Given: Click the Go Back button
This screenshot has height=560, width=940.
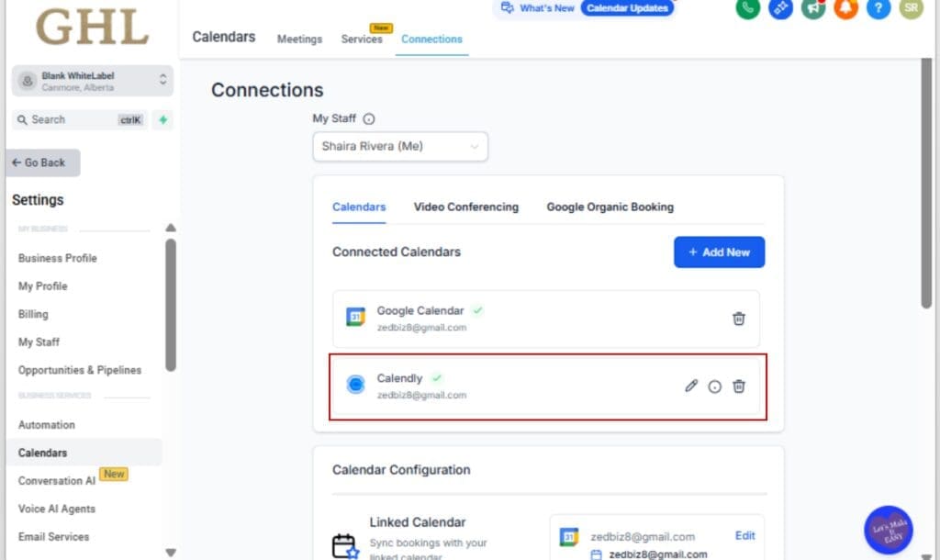Looking at the screenshot, I should 43,162.
